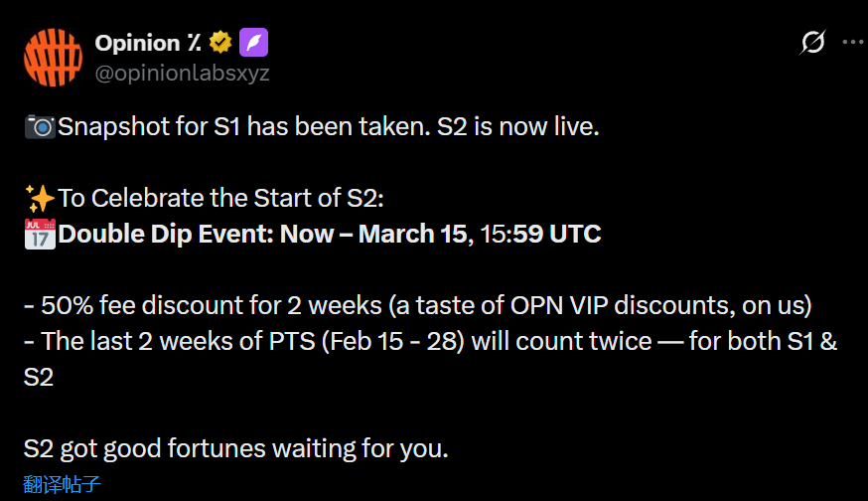The height and width of the screenshot is (501, 868).
Task: Click the camera emoji before Snapshot
Action: tap(40, 127)
